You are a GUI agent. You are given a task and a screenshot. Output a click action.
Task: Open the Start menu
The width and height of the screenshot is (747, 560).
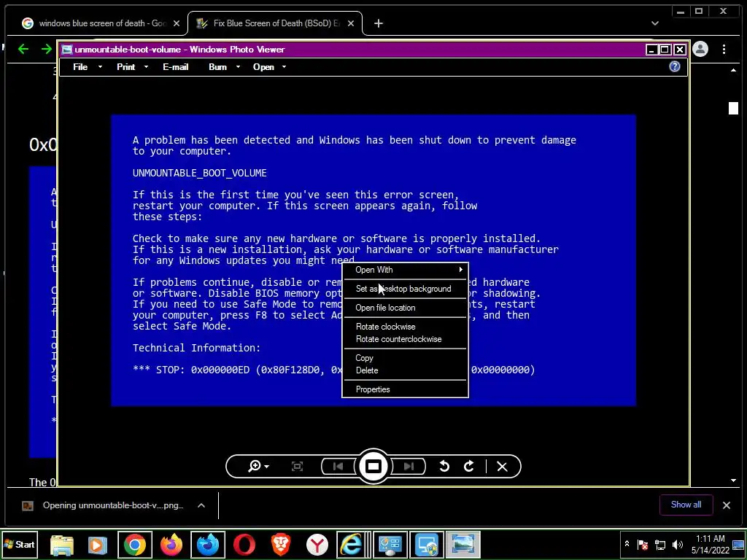[19, 544]
